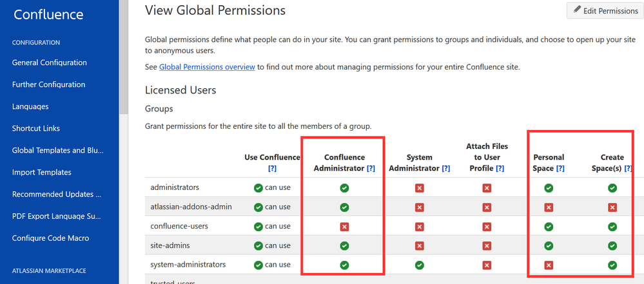Click pencil icon on Edit Permissions
The image size is (644, 284).
(x=577, y=10)
